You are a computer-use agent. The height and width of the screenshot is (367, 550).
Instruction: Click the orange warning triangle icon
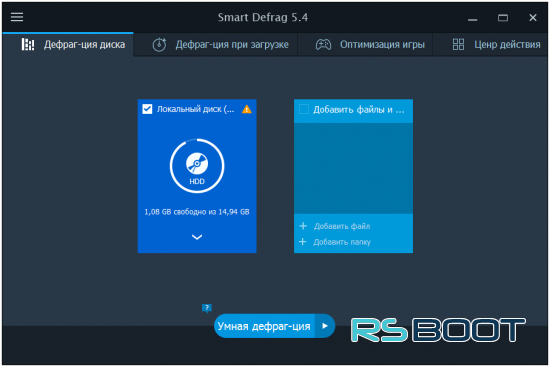[247, 109]
